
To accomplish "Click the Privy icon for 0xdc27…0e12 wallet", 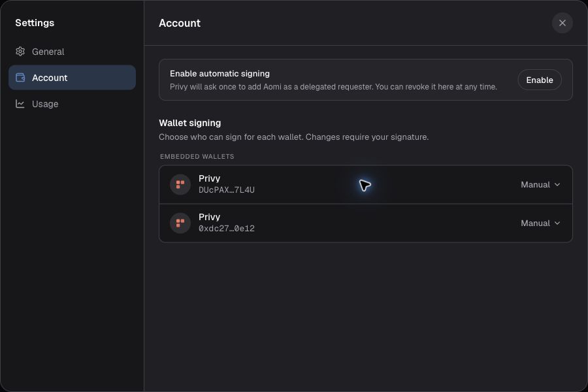I will click(x=180, y=223).
